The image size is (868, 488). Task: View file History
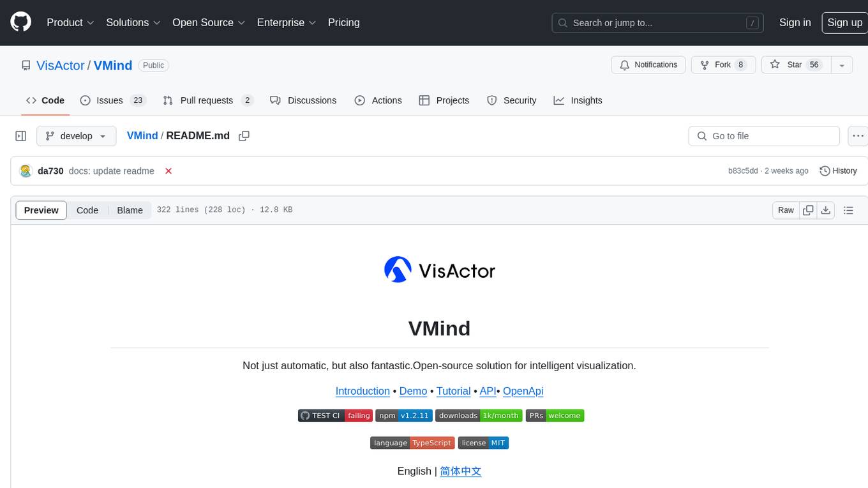838,171
